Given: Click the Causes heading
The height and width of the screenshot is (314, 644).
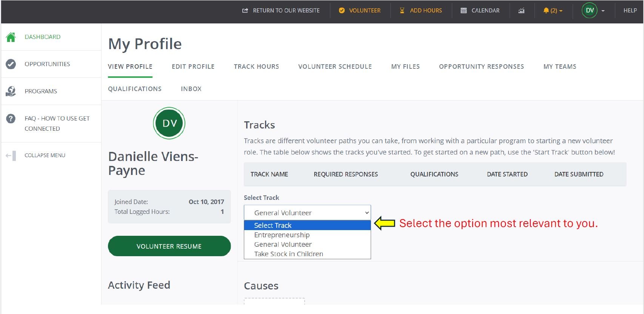Looking at the screenshot, I should click(261, 286).
